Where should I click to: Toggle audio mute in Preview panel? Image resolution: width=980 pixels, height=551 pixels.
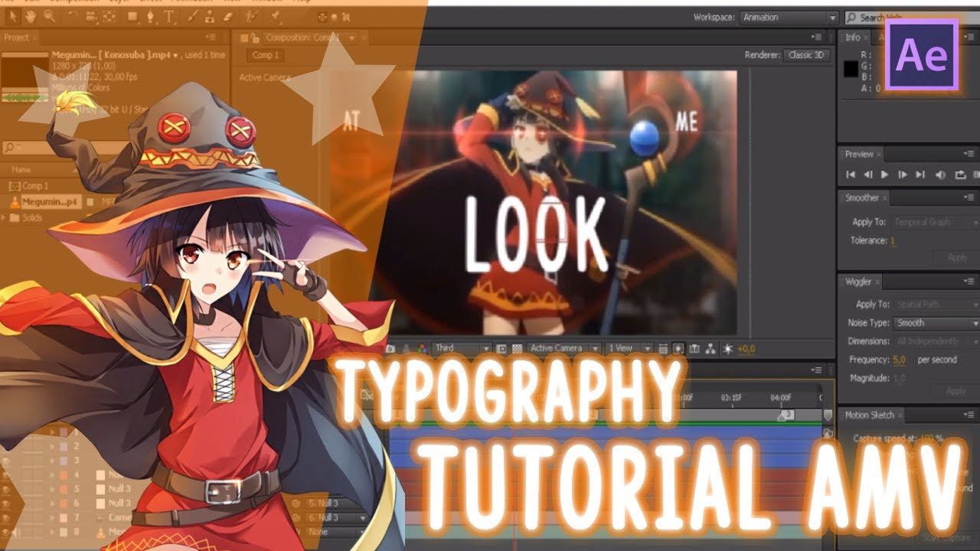pos(941,175)
